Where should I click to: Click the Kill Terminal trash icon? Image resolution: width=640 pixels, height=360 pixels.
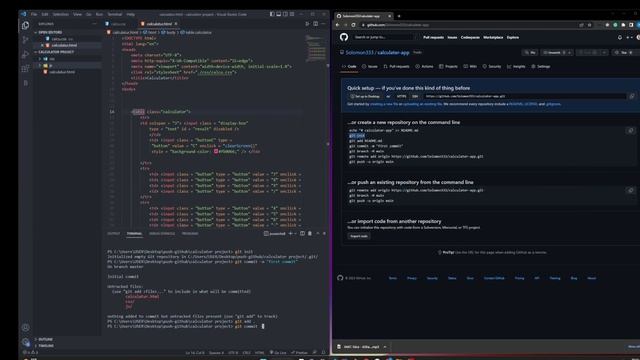pyautogui.click(x=310, y=233)
